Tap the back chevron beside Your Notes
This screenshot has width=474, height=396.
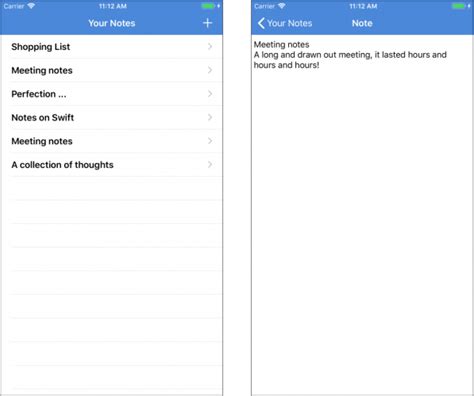[261, 23]
